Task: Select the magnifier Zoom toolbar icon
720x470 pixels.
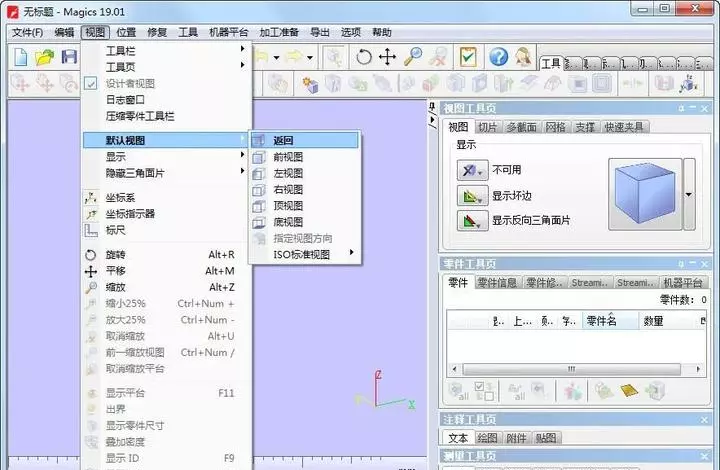Action: pyautogui.click(x=412, y=57)
